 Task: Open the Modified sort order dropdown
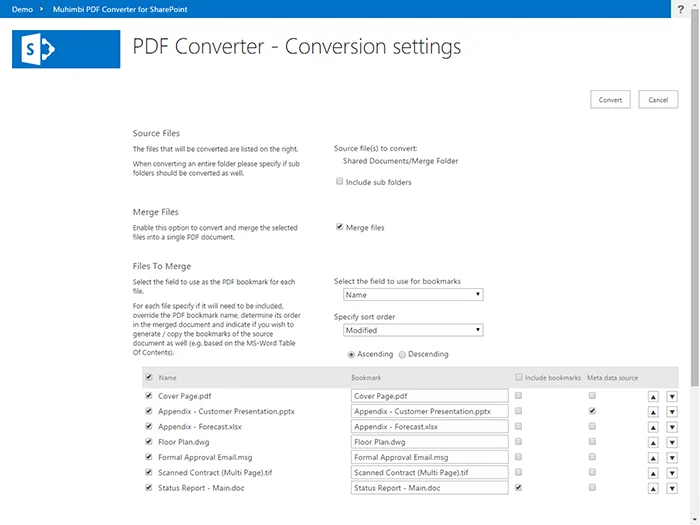click(413, 330)
